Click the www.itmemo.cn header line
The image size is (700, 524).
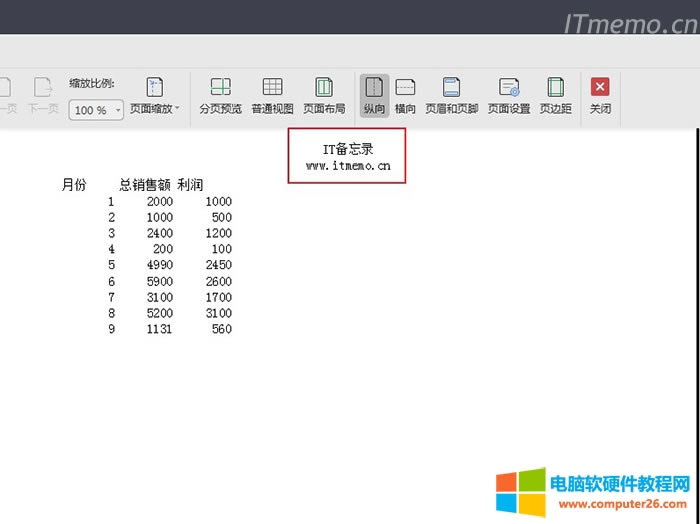pos(347,165)
